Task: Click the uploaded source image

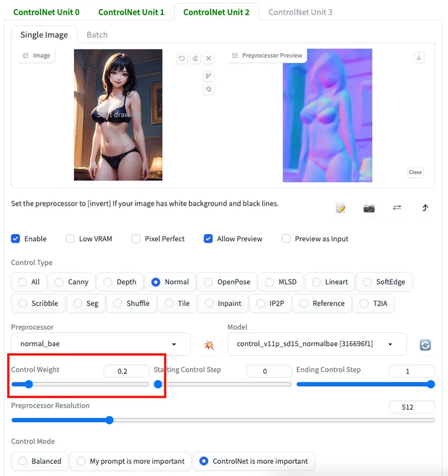Action: [x=118, y=115]
